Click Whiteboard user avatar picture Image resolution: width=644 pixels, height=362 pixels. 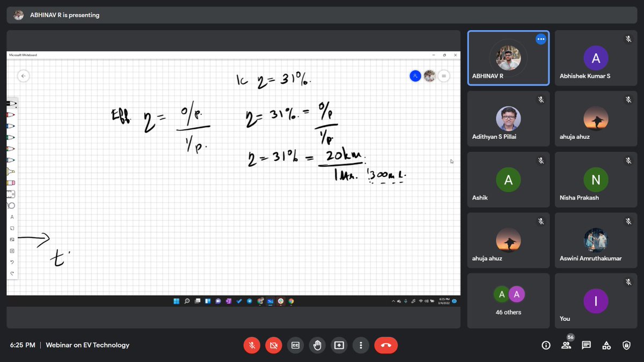[x=429, y=76]
